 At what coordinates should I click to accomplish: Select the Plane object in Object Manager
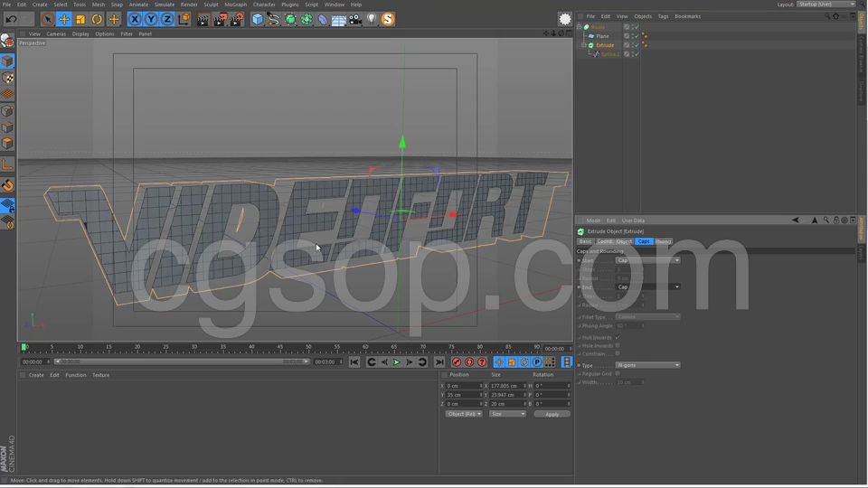(x=602, y=36)
